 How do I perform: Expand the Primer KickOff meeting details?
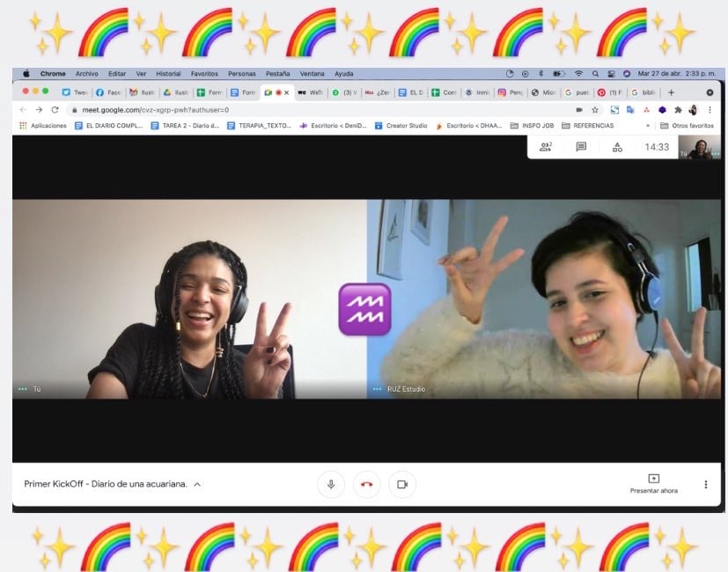point(197,484)
